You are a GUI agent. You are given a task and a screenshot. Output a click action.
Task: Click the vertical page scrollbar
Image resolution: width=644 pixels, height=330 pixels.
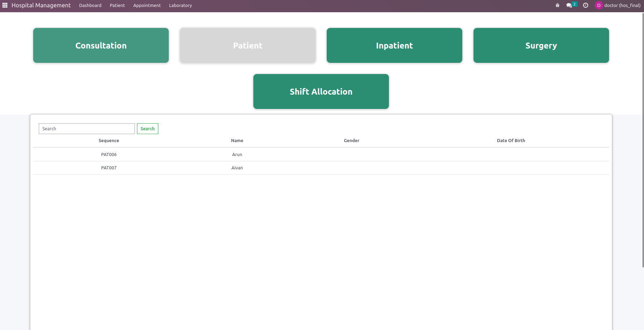click(x=643, y=140)
